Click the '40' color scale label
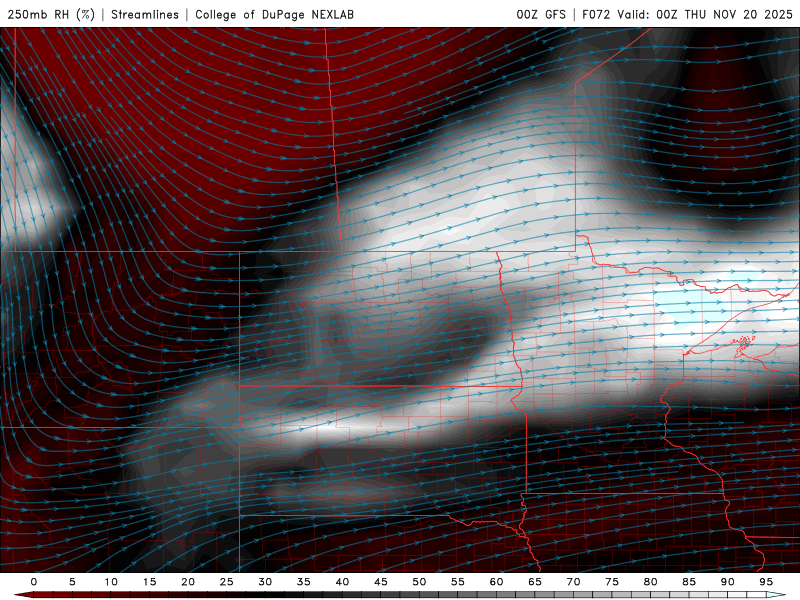800x600 pixels. tap(342, 582)
